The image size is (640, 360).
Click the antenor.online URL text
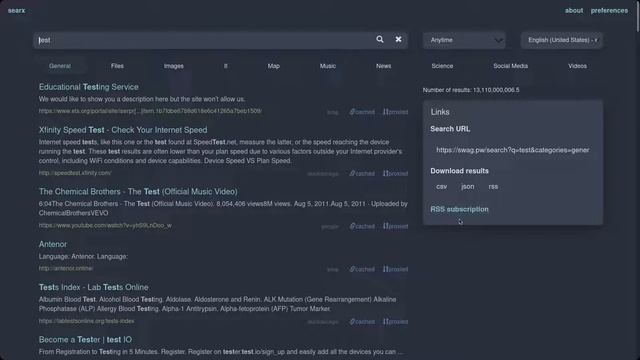(66, 269)
